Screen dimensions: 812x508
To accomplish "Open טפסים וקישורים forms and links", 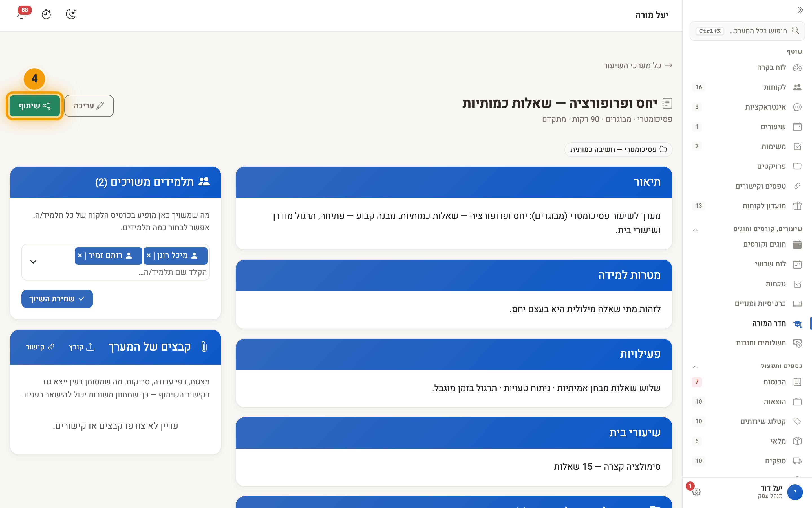I will (747, 186).
